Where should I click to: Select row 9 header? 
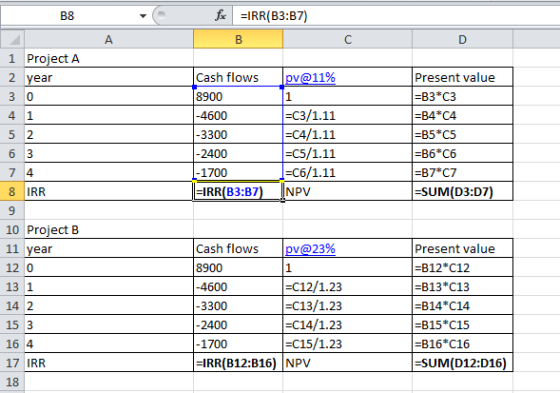click(12, 210)
